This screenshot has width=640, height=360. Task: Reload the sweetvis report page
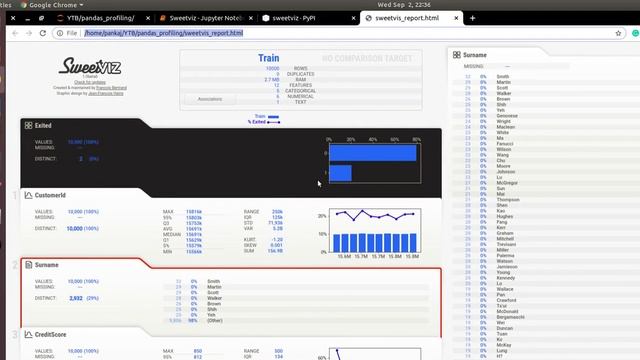tap(43, 33)
